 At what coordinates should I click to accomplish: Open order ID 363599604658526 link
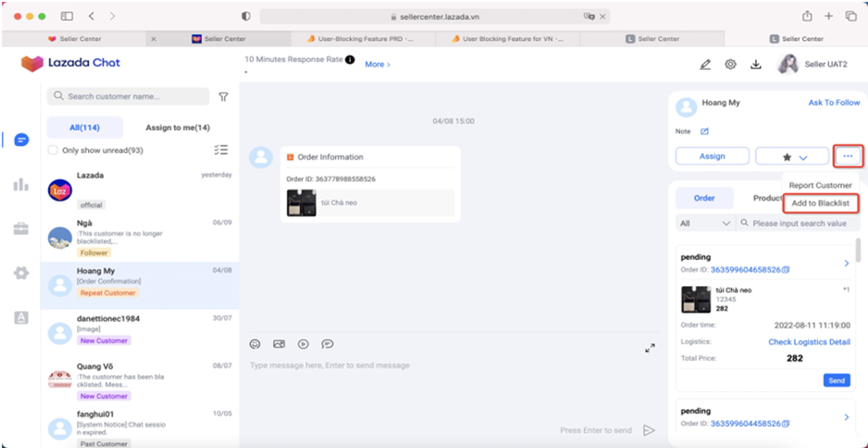745,270
